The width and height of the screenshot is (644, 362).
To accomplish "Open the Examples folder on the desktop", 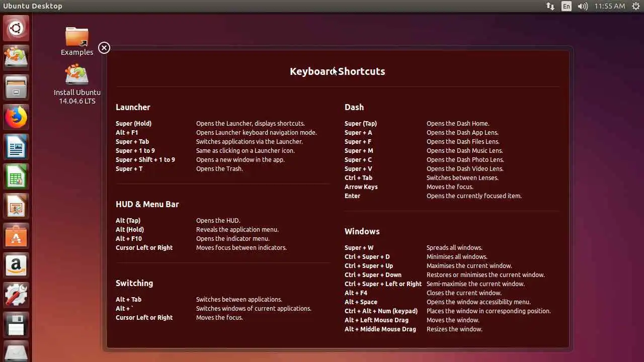I will pos(77,41).
